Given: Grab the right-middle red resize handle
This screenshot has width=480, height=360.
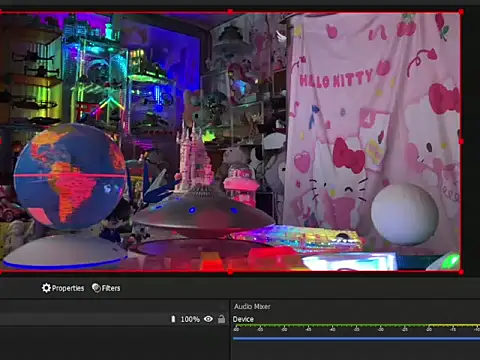Looking at the screenshot, I should 461,142.
